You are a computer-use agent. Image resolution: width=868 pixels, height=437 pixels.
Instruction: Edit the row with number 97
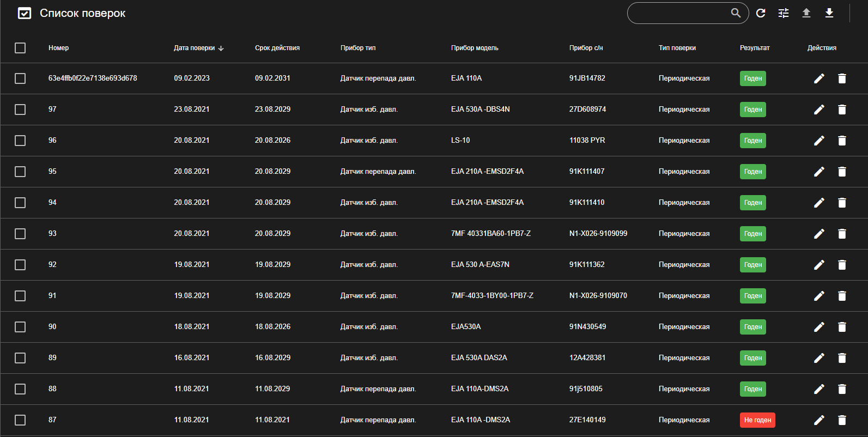click(819, 110)
